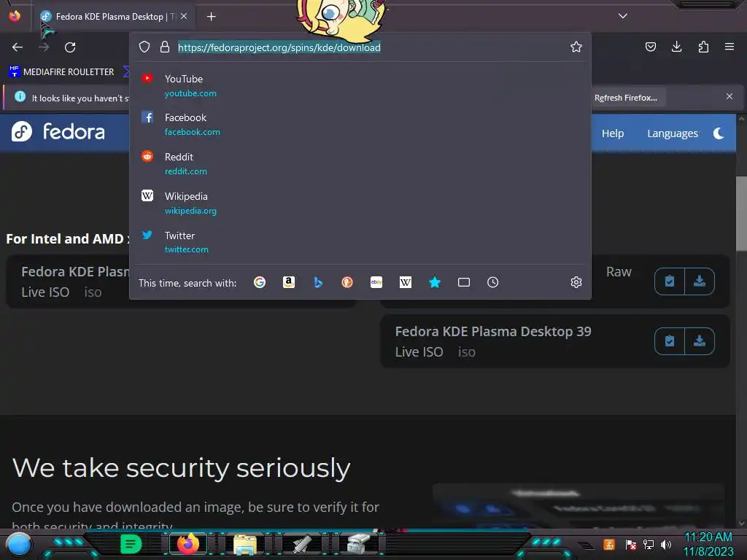
Task: Search in History clock icon
Action: 493,282
